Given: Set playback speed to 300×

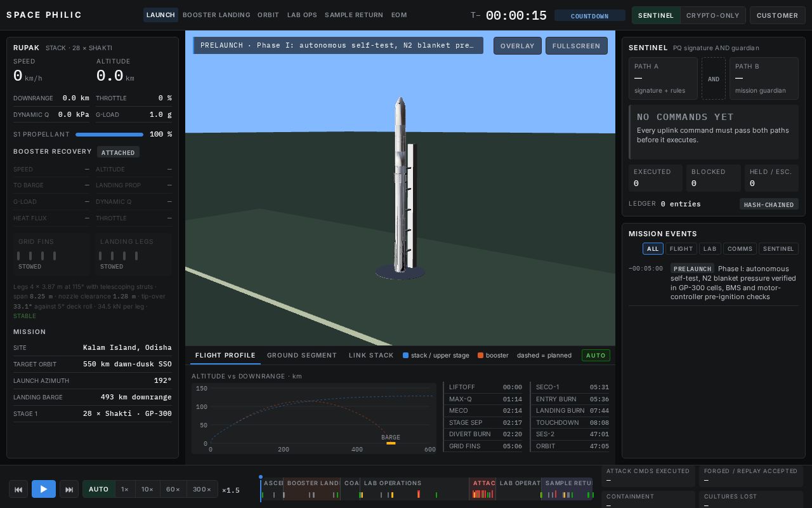Looking at the screenshot, I should click(202, 489).
